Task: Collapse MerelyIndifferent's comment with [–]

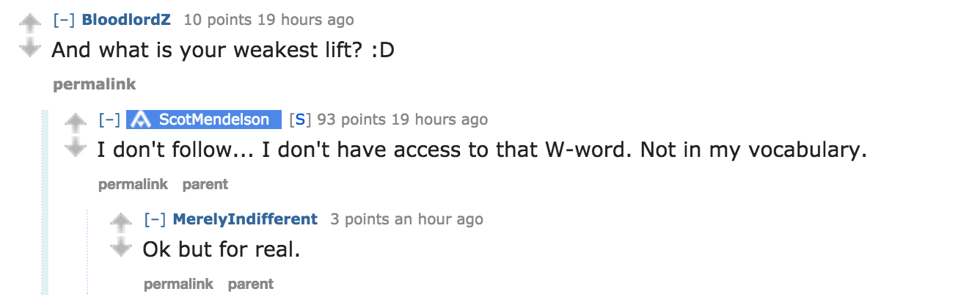Action: [x=155, y=219]
